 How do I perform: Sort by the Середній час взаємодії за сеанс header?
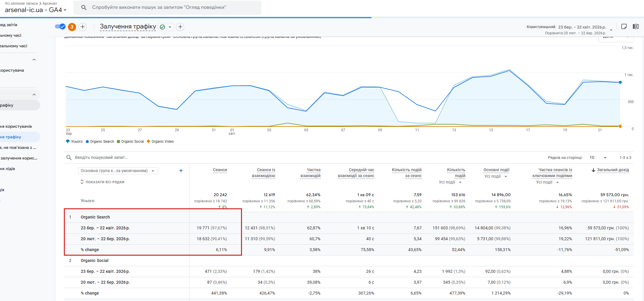click(x=356, y=173)
